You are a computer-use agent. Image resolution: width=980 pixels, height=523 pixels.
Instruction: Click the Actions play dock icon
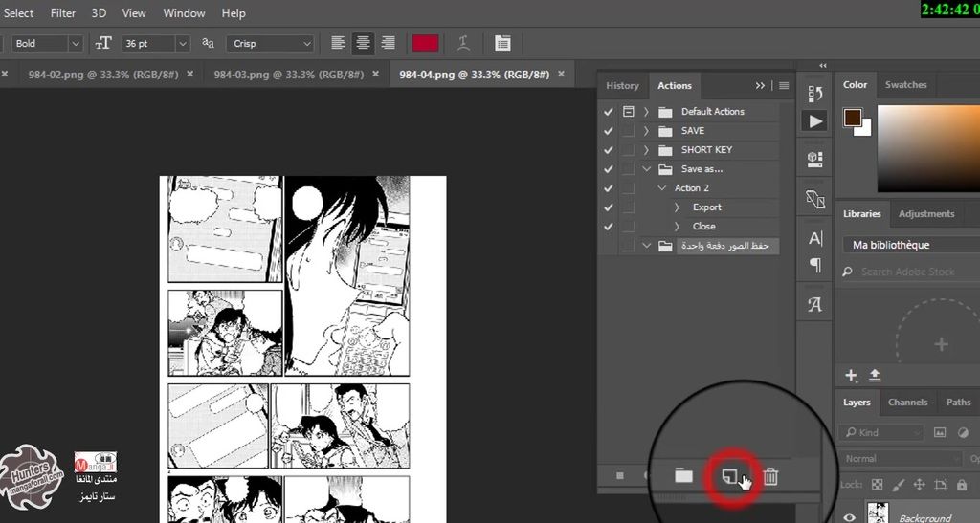[x=815, y=121]
